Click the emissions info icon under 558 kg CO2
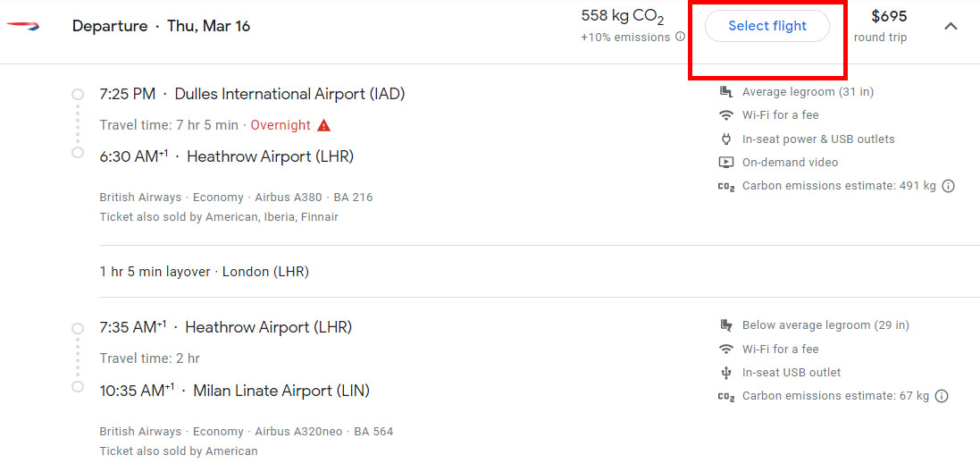 (x=681, y=38)
